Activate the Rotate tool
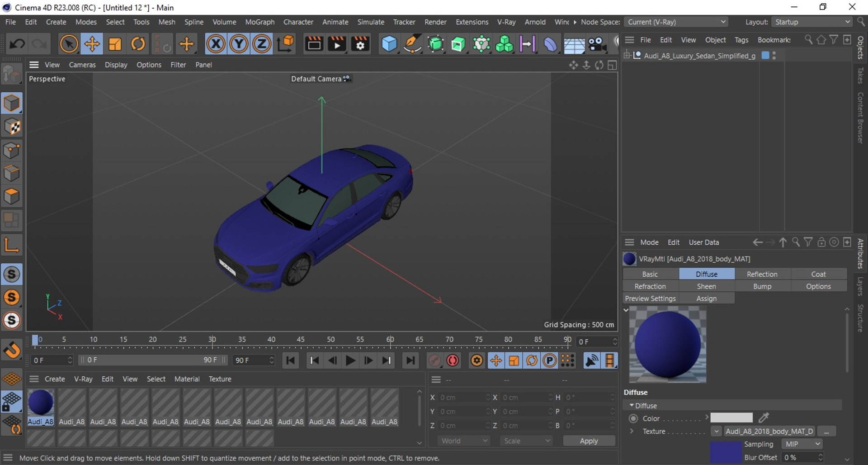The width and height of the screenshot is (868, 465). 138,44
